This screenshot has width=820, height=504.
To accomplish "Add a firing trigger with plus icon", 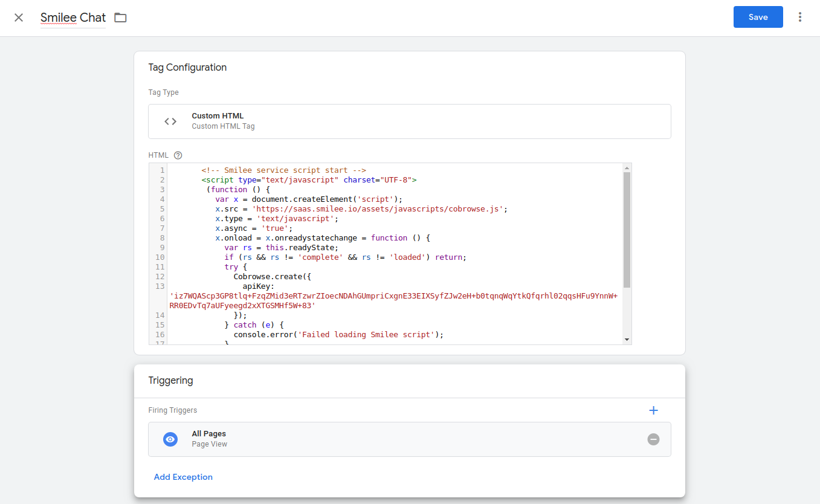I will tap(653, 410).
